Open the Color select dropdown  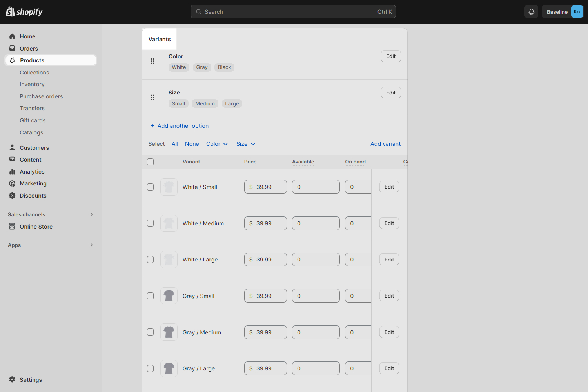[216, 144]
